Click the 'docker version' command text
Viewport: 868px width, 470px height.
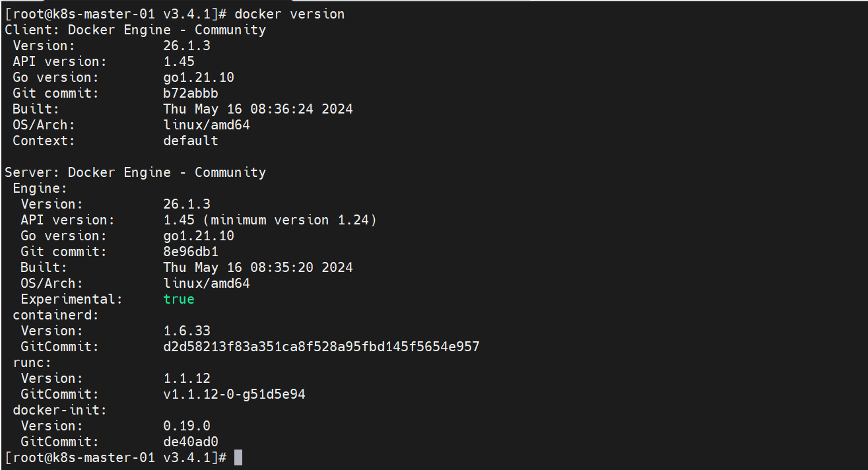coord(290,14)
